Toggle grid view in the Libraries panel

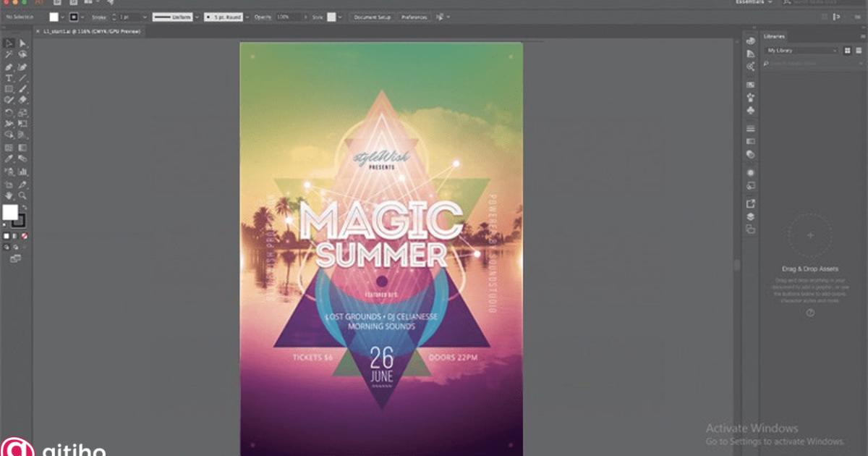pyautogui.click(x=847, y=51)
